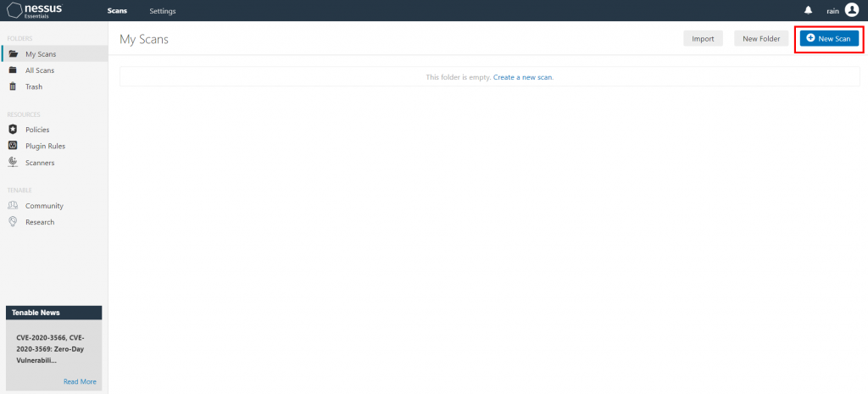The height and width of the screenshot is (394, 868).
Task: Open the user avatar icon menu
Action: tap(851, 10)
